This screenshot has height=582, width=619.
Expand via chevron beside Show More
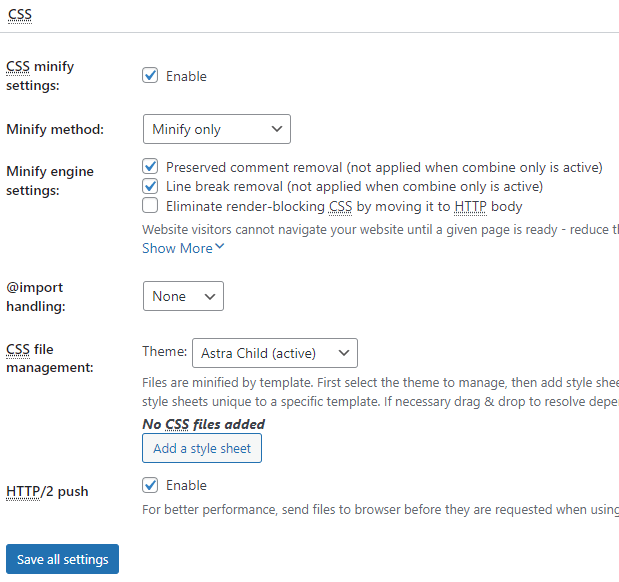click(220, 248)
